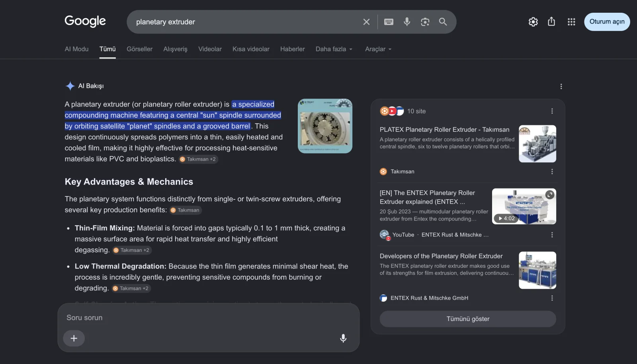Screen dimensions: 637x364
Task: Click the Google logo
Action: [85, 21]
